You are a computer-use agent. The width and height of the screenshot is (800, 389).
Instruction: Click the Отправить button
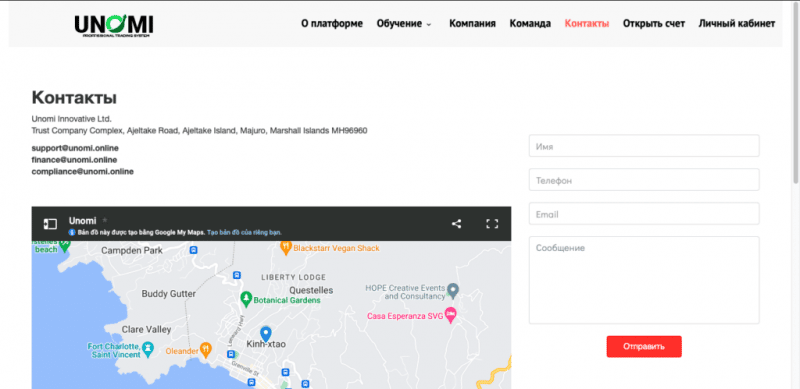point(644,347)
